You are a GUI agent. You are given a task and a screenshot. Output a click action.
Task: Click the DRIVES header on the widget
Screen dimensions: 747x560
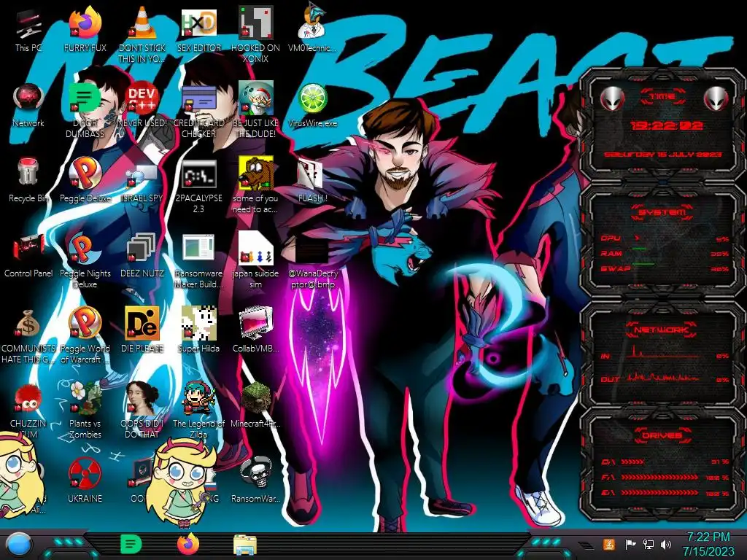tap(662, 435)
